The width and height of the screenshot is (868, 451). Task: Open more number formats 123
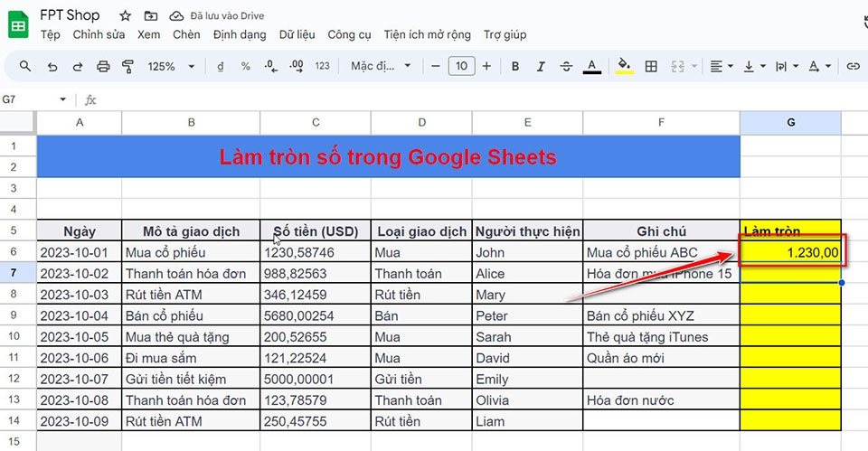pyautogui.click(x=322, y=66)
